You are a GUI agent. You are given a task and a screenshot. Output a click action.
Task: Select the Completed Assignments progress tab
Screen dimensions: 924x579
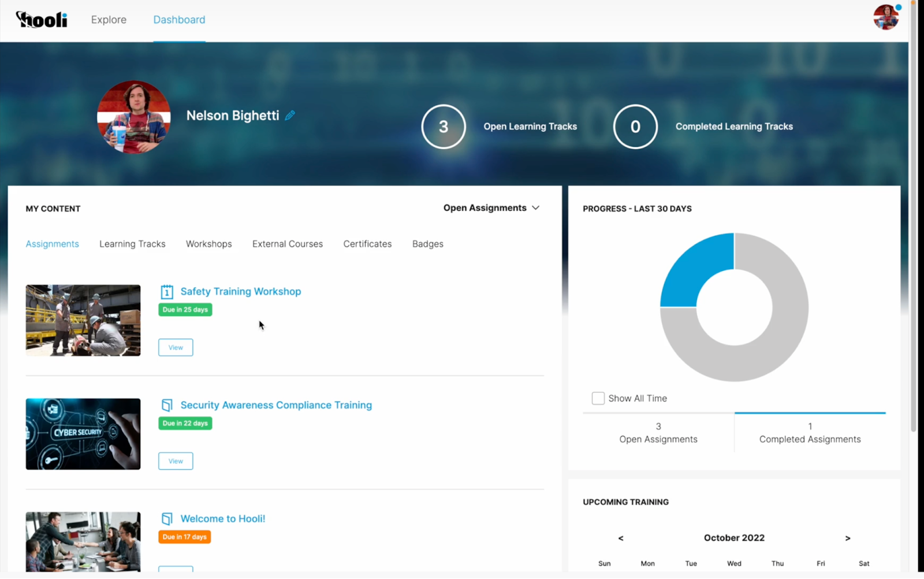point(810,433)
